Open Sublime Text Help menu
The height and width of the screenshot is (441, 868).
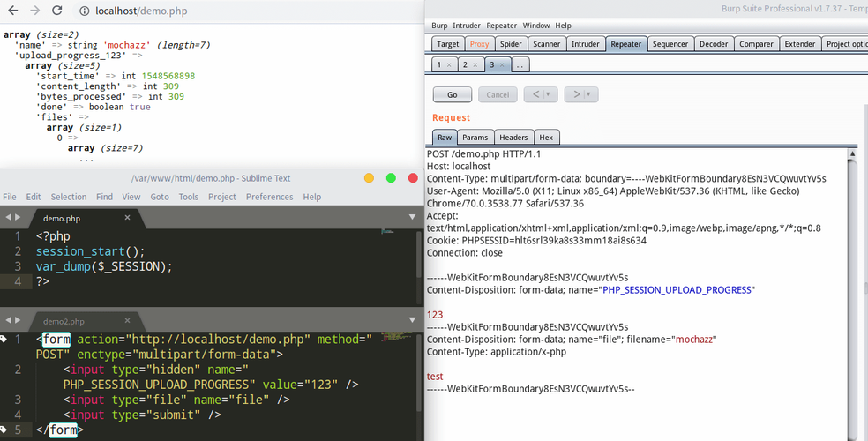(311, 197)
